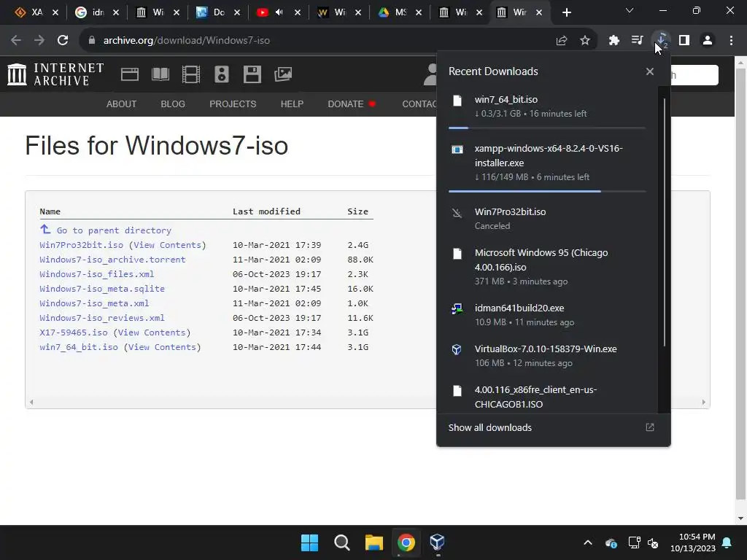Open a new browser tab
747x560 pixels.
click(566, 12)
